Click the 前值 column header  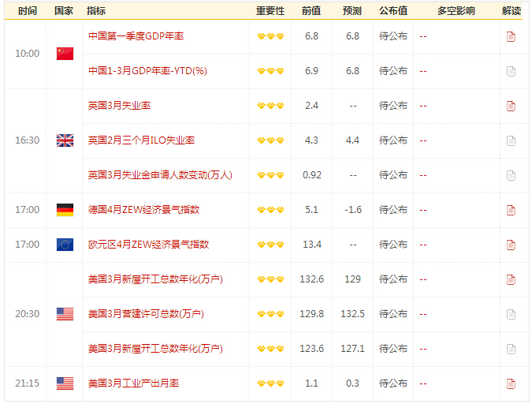(x=311, y=11)
